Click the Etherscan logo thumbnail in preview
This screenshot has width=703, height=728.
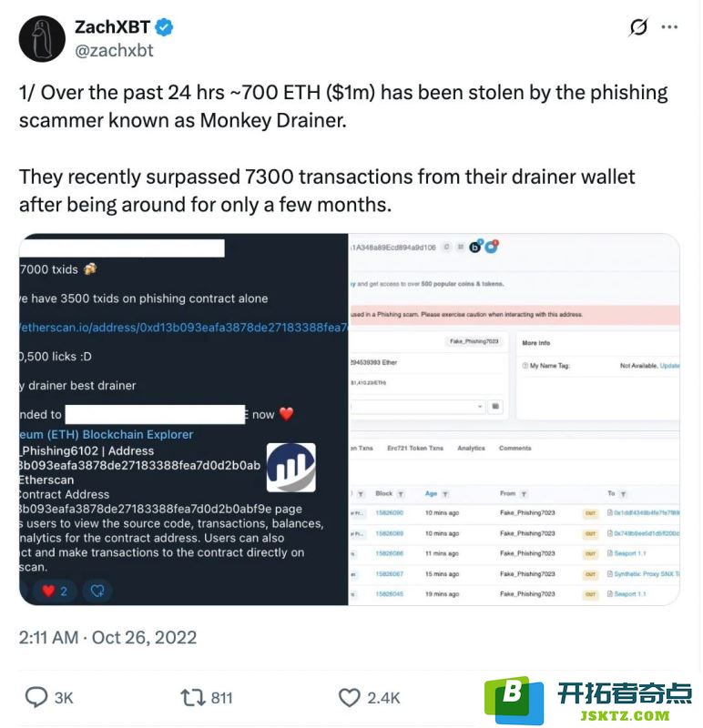tap(290, 467)
